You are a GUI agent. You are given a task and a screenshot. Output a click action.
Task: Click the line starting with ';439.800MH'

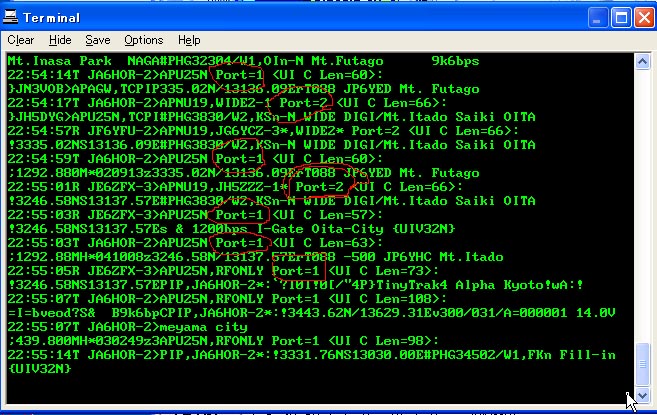223,341
